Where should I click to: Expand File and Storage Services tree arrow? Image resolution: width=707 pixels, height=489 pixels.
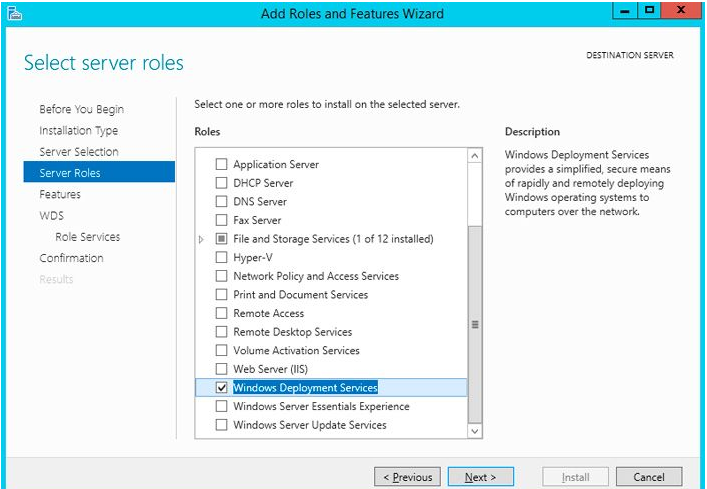[201, 239]
